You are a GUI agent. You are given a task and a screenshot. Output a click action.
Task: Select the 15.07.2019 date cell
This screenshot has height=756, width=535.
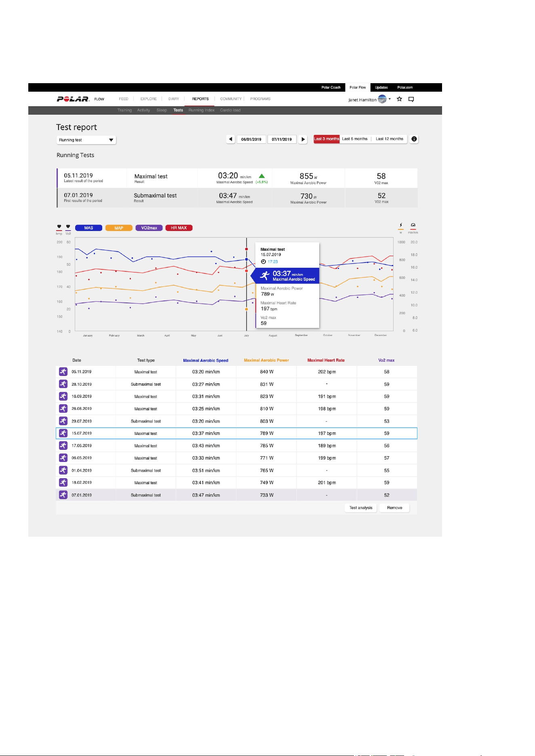(x=82, y=433)
